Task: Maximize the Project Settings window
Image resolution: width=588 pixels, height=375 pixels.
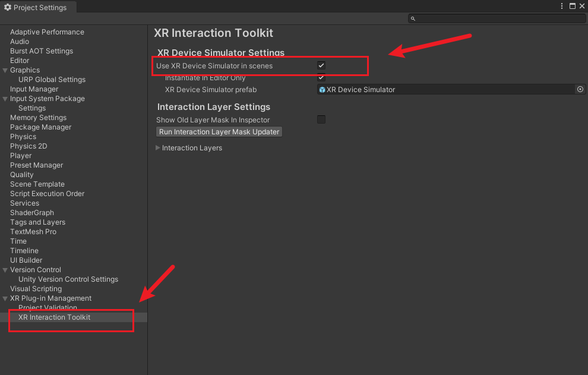Action: click(x=572, y=6)
